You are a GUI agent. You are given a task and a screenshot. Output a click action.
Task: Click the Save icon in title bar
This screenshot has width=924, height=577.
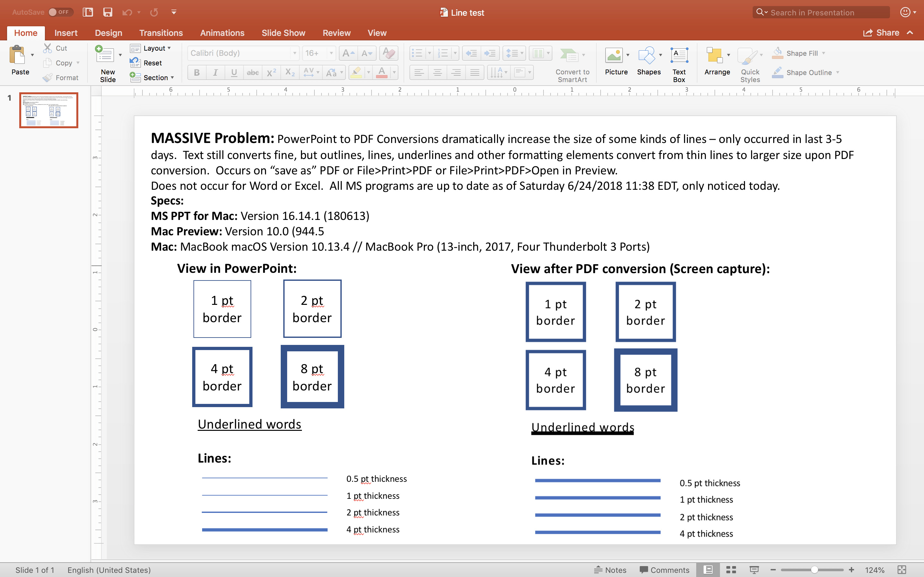[108, 12]
